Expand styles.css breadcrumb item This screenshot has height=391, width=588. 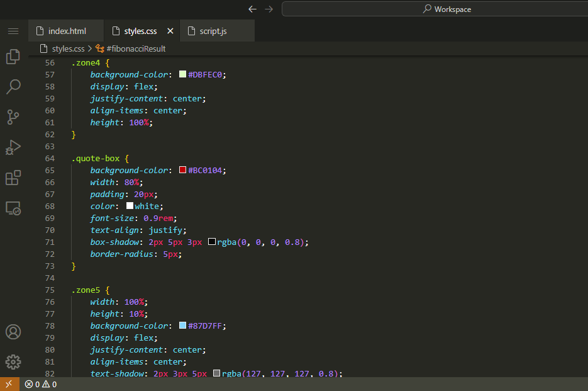(x=68, y=48)
